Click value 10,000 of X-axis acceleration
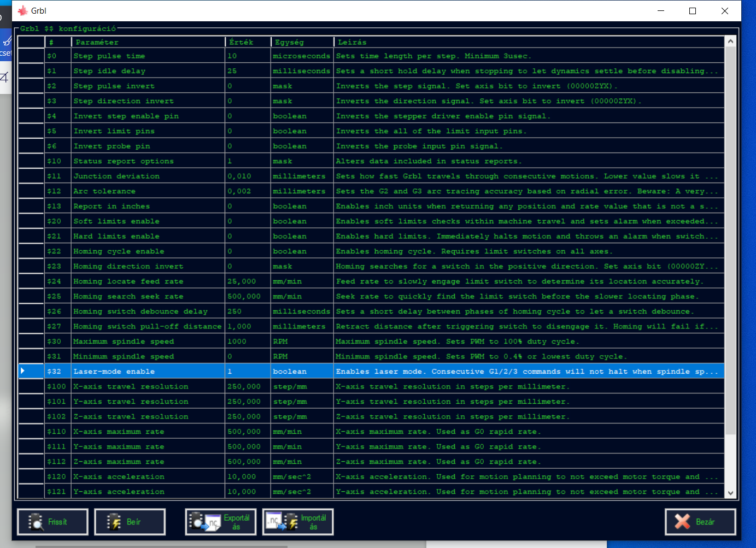This screenshot has width=756, height=548. [248, 477]
